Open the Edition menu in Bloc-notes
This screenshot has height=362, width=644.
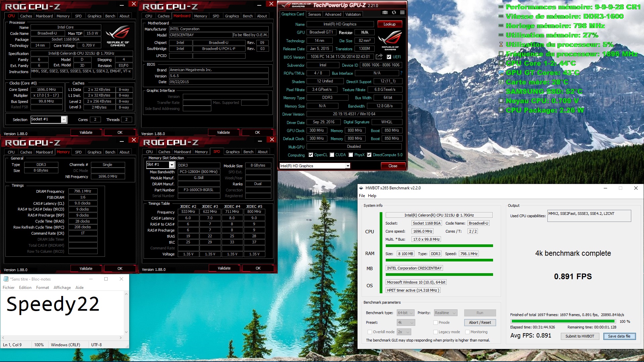[25, 288]
